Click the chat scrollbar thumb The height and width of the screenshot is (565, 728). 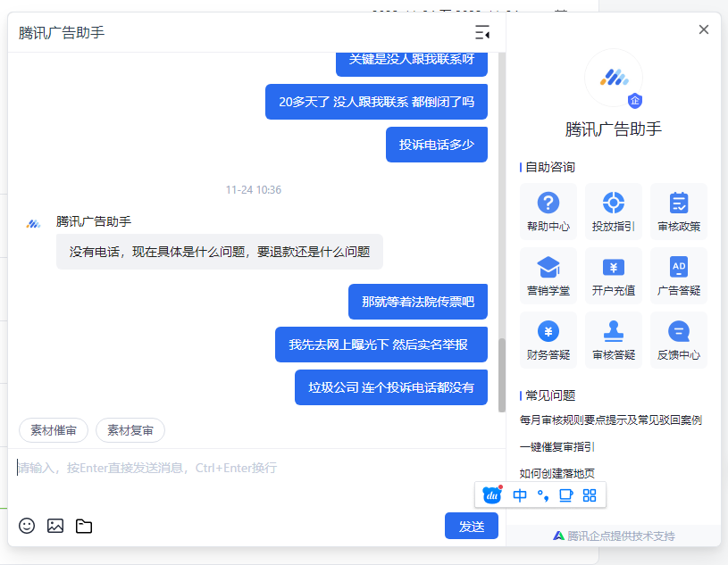[501, 375]
